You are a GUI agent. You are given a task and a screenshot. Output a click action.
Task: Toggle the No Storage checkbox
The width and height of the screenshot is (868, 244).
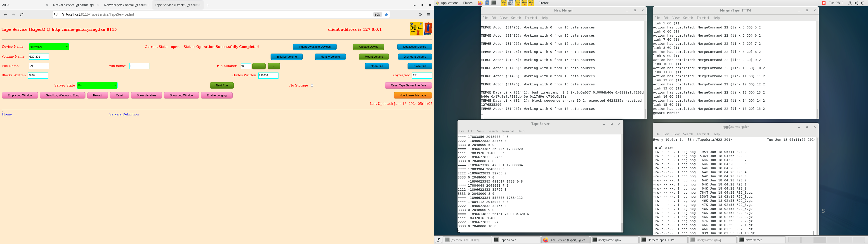(x=312, y=86)
